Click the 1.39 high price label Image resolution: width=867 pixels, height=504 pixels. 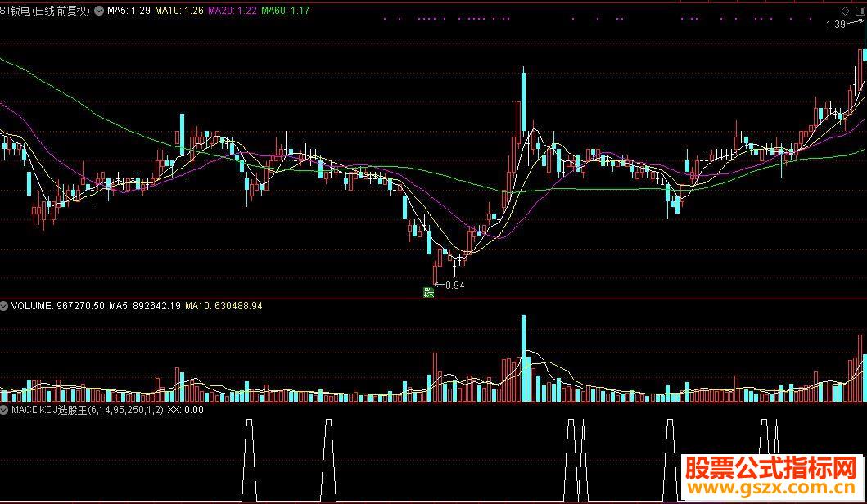[x=836, y=25]
